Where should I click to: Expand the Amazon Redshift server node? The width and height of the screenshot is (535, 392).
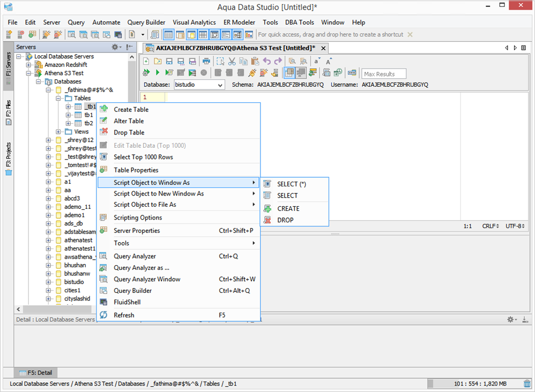28,65
